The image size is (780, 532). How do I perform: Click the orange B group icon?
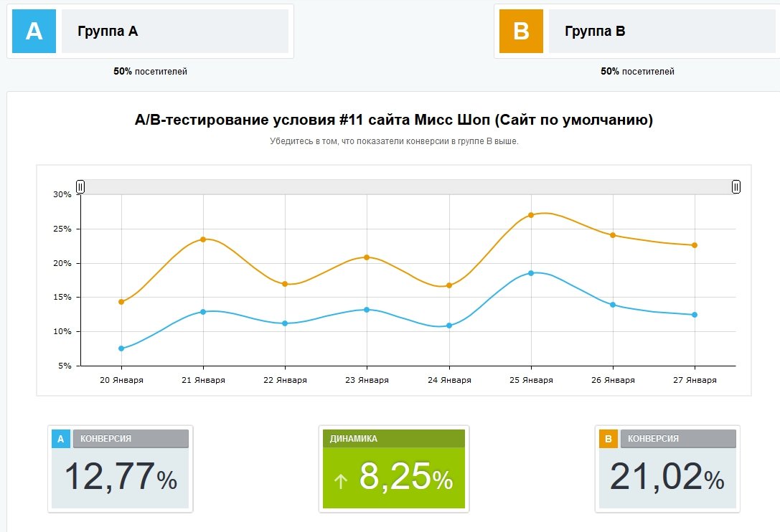521,31
